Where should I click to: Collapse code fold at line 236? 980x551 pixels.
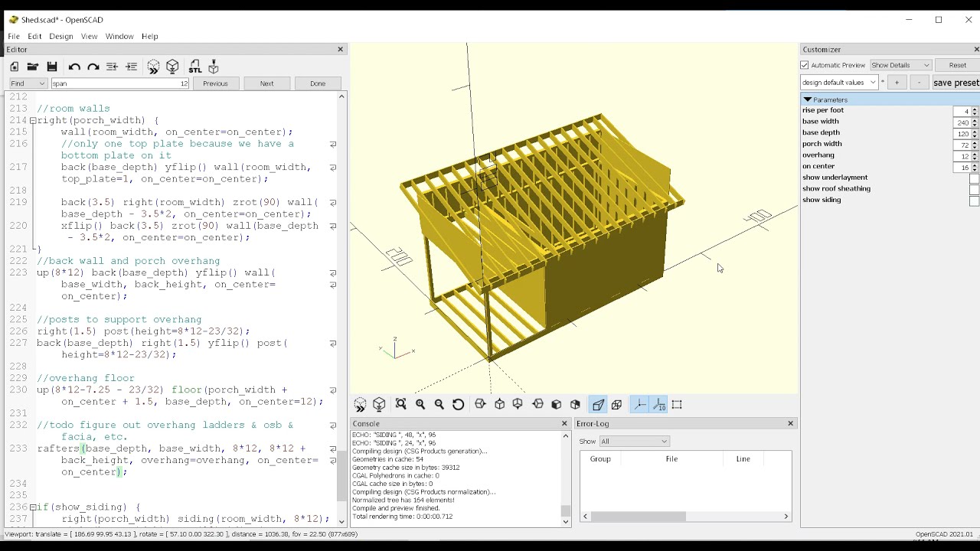tap(33, 507)
